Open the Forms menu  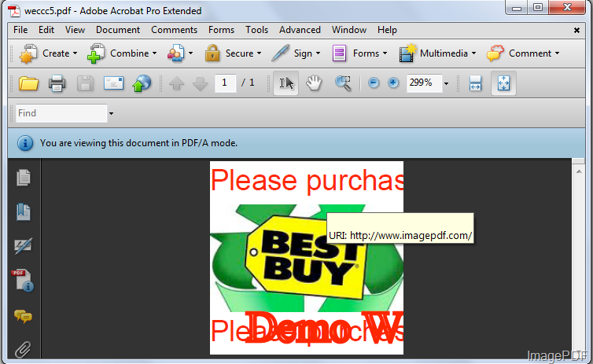pyautogui.click(x=221, y=30)
